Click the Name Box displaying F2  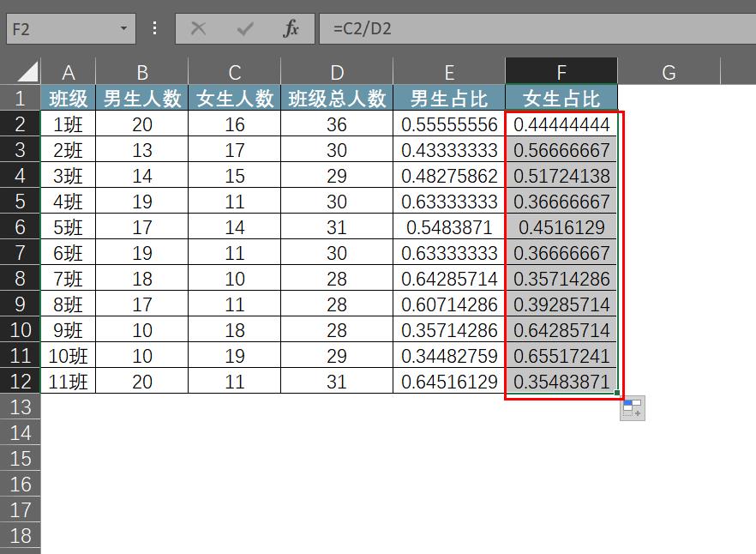[60, 27]
